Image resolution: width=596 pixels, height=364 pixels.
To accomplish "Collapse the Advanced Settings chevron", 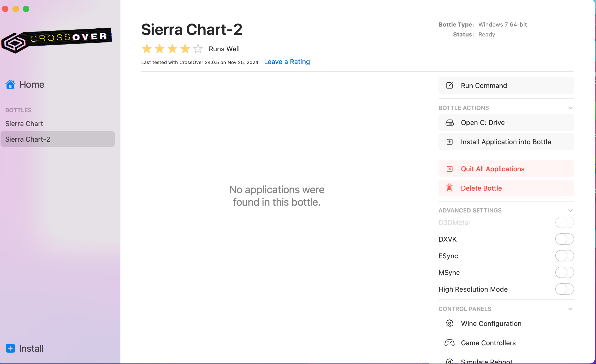I will pyautogui.click(x=570, y=210).
